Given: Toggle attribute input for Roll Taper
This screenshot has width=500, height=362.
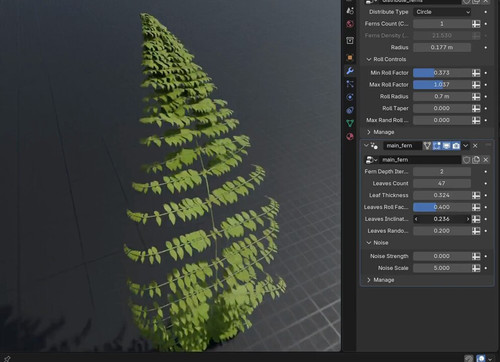Looking at the screenshot, I should coord(476,108).
